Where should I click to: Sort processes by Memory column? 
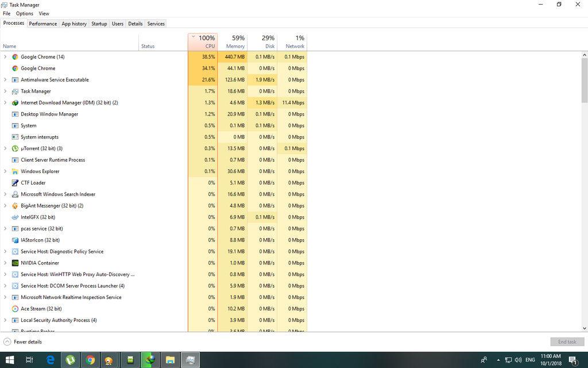point(233,41)
